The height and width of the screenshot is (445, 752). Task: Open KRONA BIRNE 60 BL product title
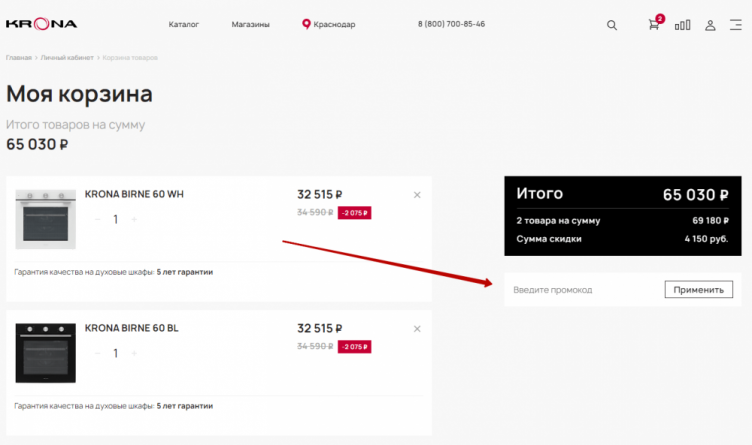tap(131, 328)
